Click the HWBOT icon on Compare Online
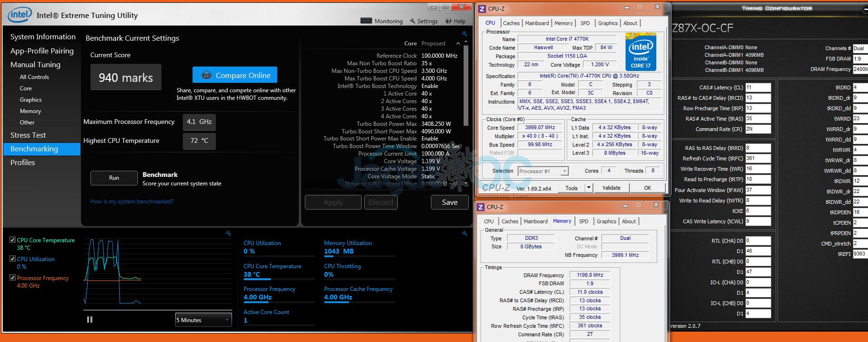Image resolution: width=868 pixels, height=342 pixels. (206, 75)
